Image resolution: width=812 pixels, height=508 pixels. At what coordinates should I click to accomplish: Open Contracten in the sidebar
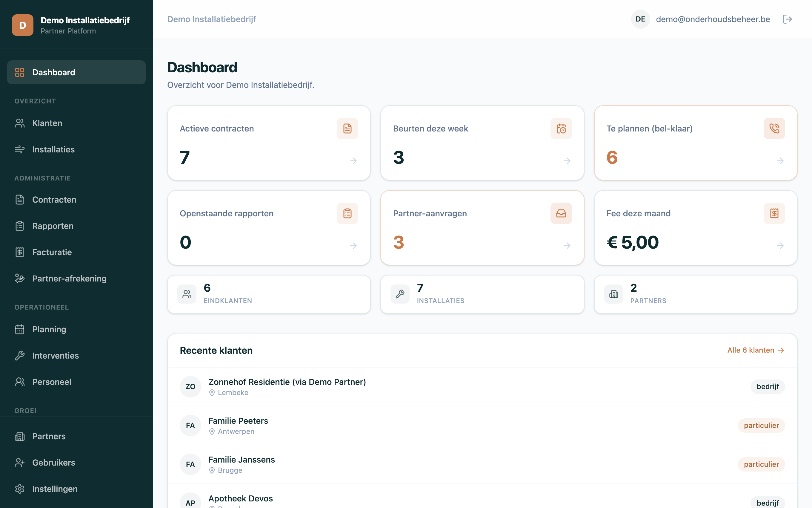tap(76, 200)
